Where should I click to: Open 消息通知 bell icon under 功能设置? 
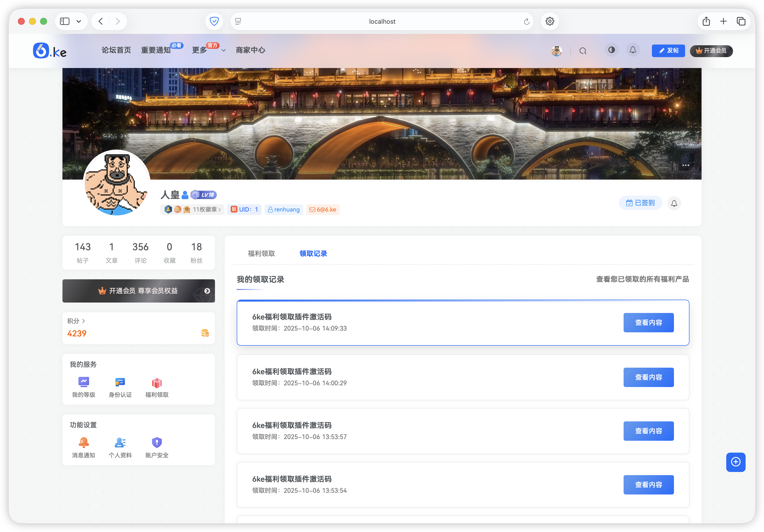84,443
